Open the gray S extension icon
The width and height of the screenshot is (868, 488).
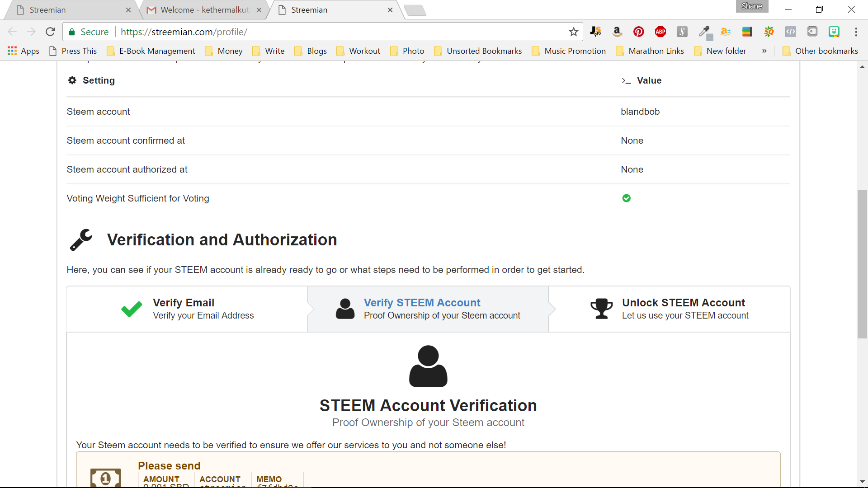(x=682, y=32)
